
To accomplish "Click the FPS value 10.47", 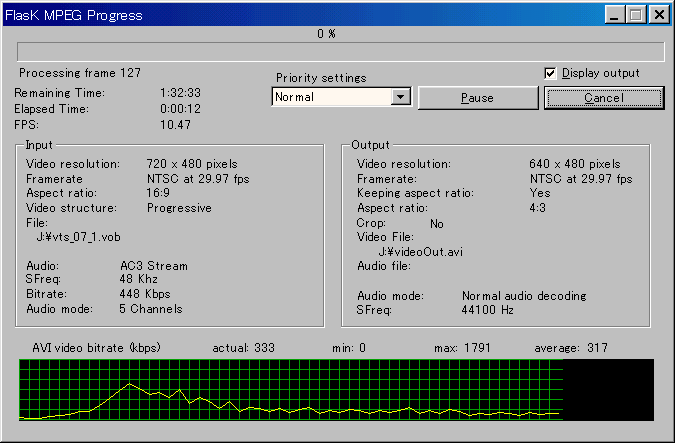I will (x=175, y=123).
